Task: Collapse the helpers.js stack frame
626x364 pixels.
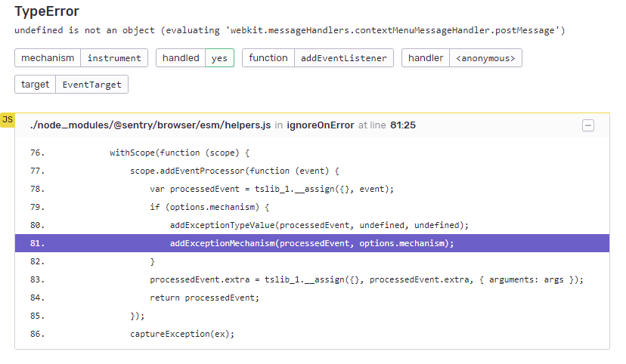Action: coord(587,125)
